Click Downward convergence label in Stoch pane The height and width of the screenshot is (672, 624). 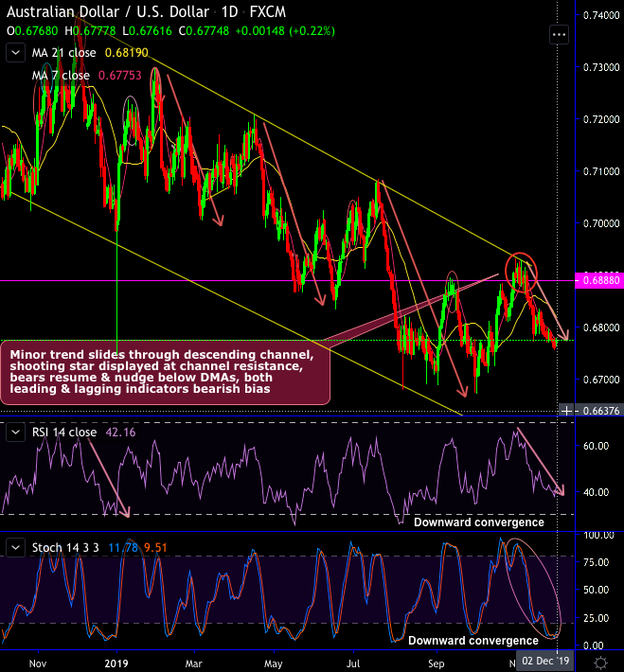(x=473, y=641)
